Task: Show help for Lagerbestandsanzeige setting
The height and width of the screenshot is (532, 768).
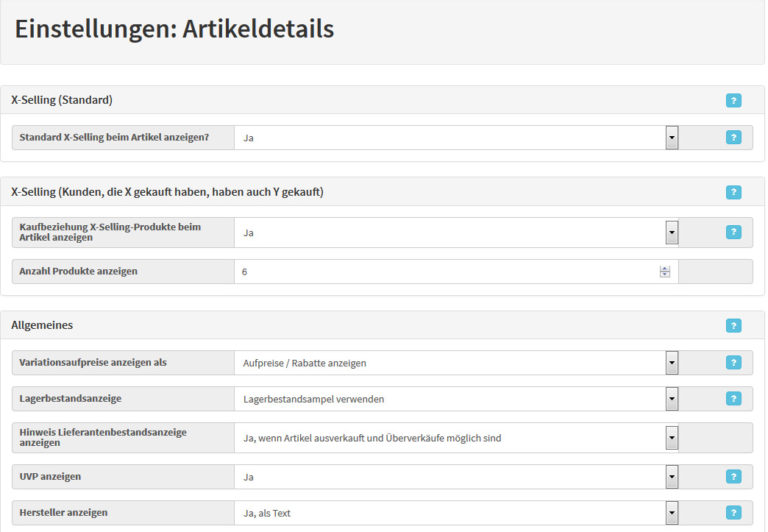Action: (x=733, y=398)
